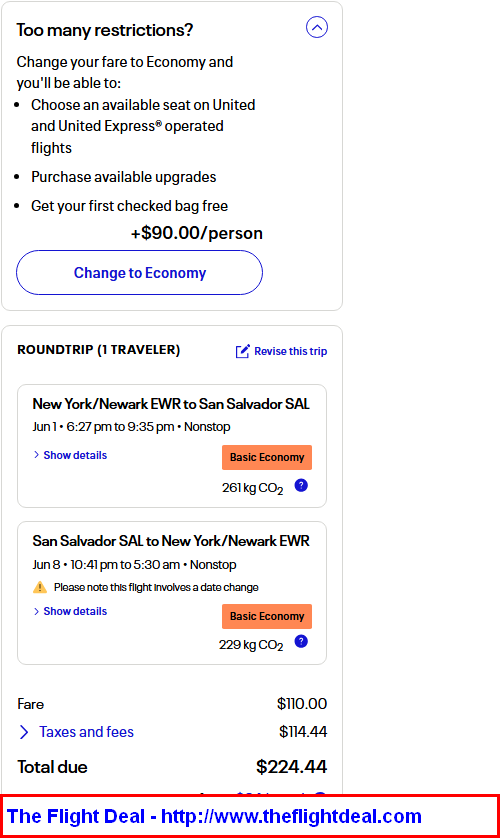Open CO2 help icon for 229 kg
This screenshot has height=838, width=500.
[x=301, y=641]
